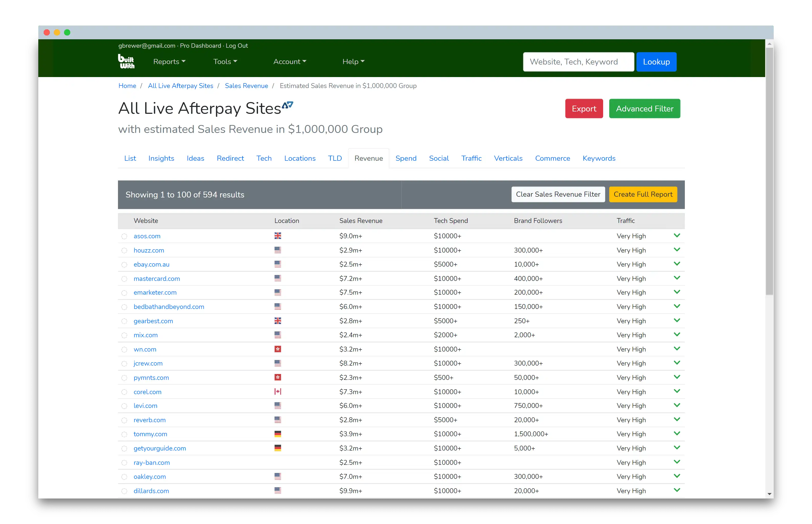812x524 pixels.
Task: Click the Canada flag in corel.com row
Action: (x=278, y=392)
